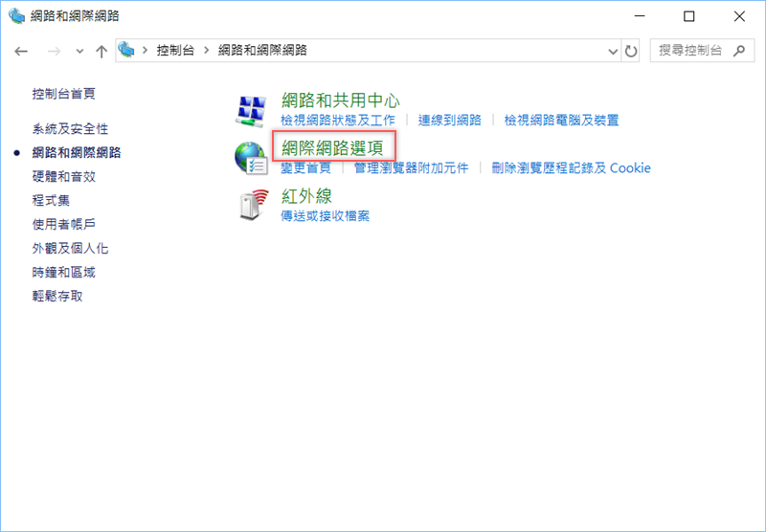Screen dimensions: 766x532
Task: Open 網路和共用中心 icon
Action: click(251, 111)
